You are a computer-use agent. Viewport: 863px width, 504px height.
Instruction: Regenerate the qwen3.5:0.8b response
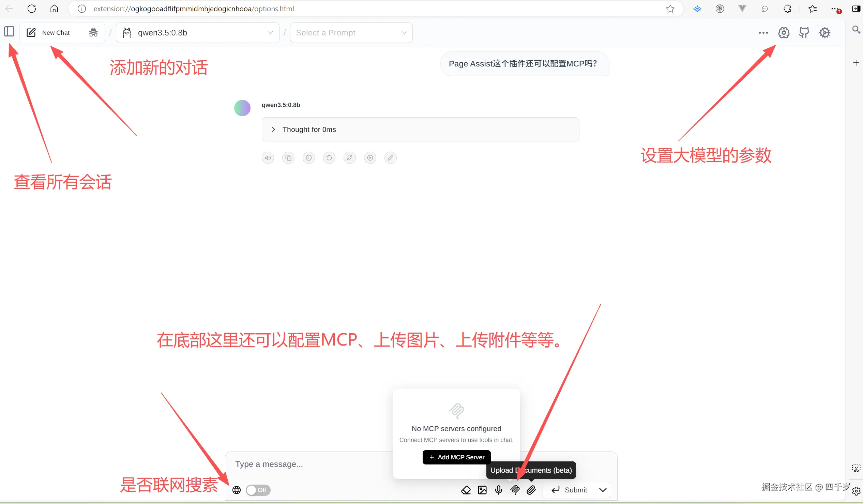tap(329, 157)
